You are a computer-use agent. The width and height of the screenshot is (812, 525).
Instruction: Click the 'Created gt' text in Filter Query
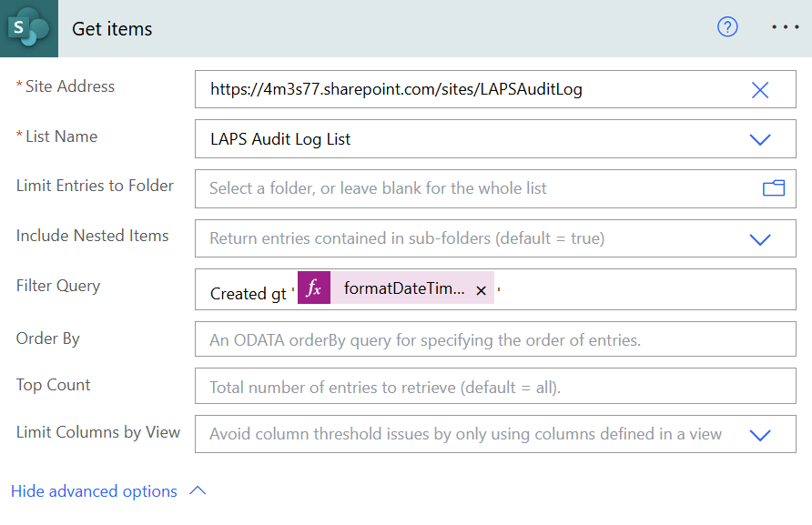249,293
